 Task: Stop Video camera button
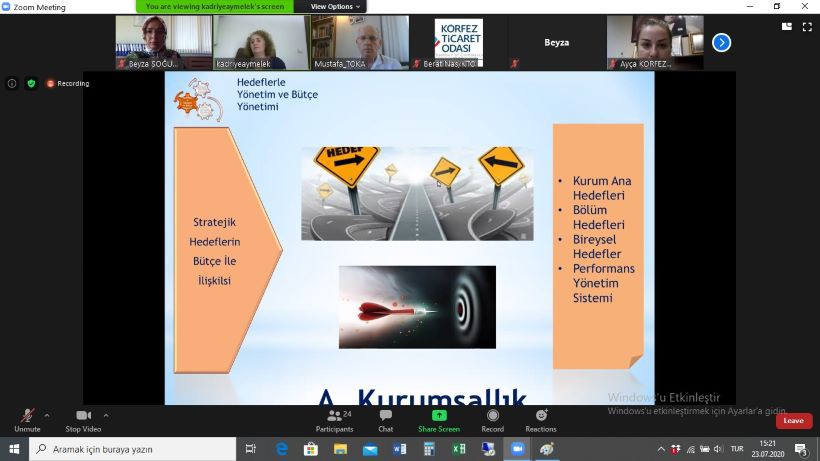(x=83, y=421)
